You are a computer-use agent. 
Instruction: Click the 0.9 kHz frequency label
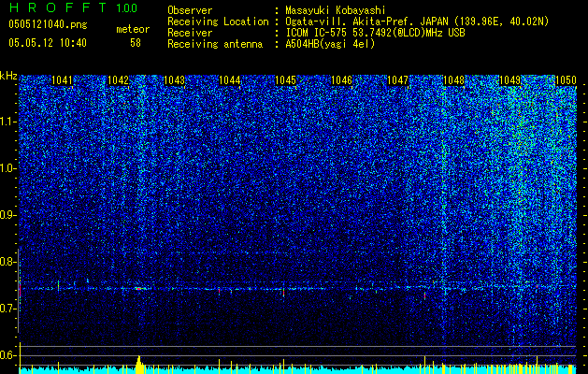tap(8, 215)
